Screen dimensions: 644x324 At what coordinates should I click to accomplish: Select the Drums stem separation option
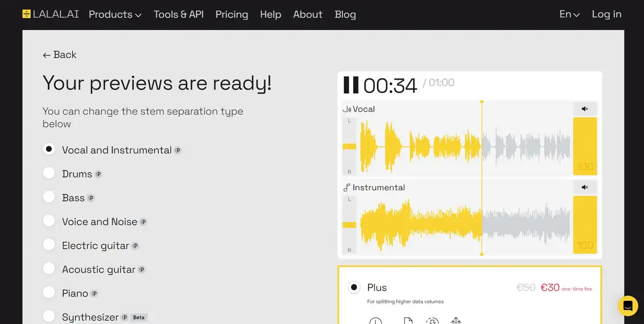(49, 174)
